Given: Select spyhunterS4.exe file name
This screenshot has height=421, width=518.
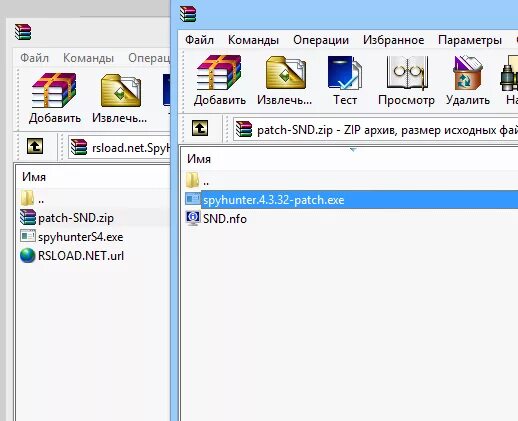Looking at the screenshot, I should 81,237.
